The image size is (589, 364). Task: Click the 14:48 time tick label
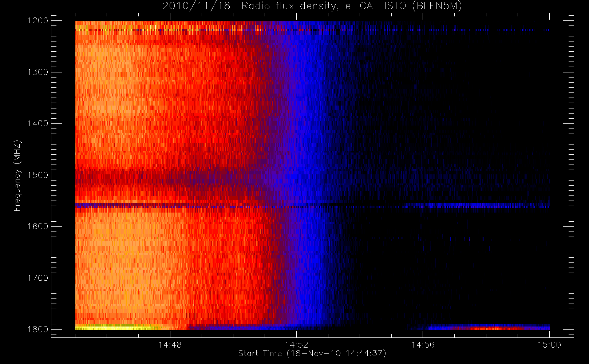point(170,345)
